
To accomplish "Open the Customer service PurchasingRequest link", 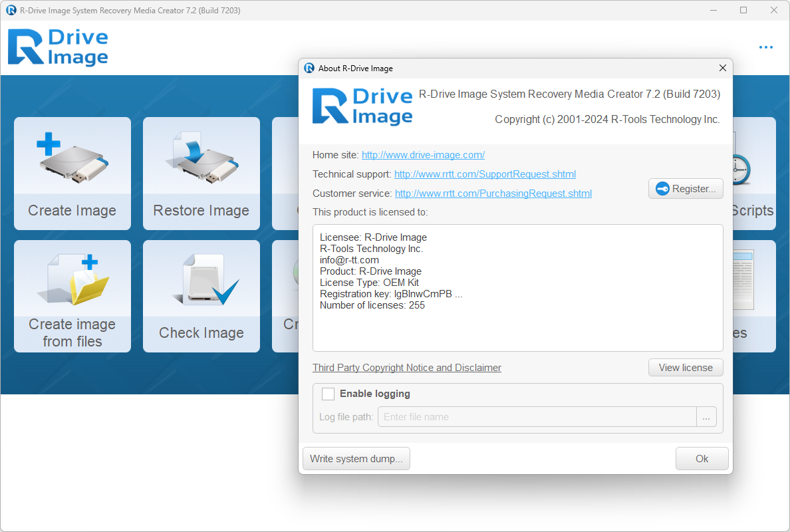I will coord(493,194).
